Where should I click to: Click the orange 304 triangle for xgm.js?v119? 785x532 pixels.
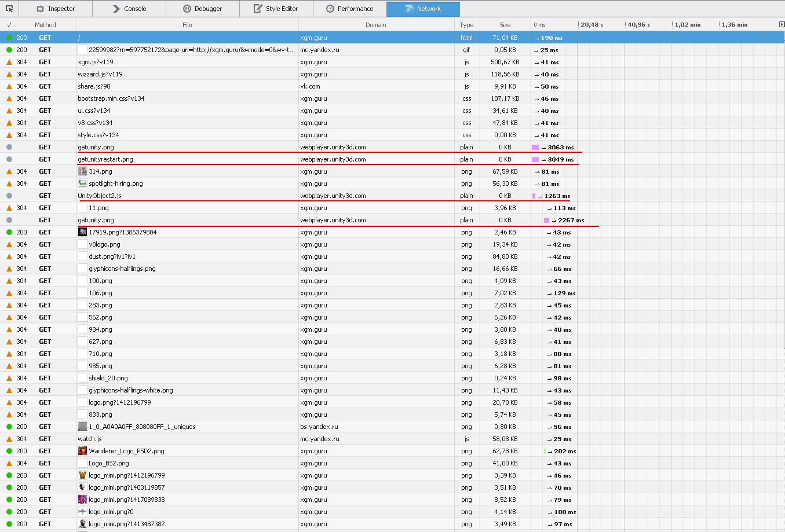(9, 62)
